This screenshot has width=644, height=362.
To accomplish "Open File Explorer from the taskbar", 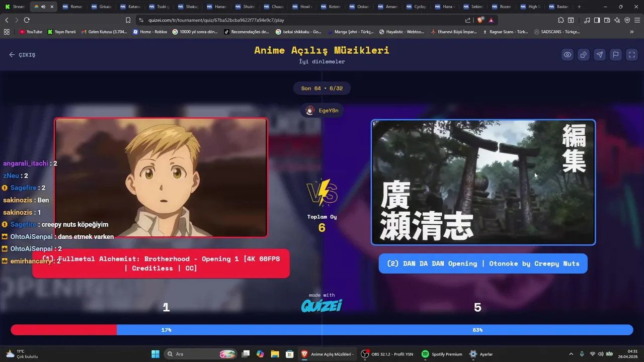I will point(275,354).
